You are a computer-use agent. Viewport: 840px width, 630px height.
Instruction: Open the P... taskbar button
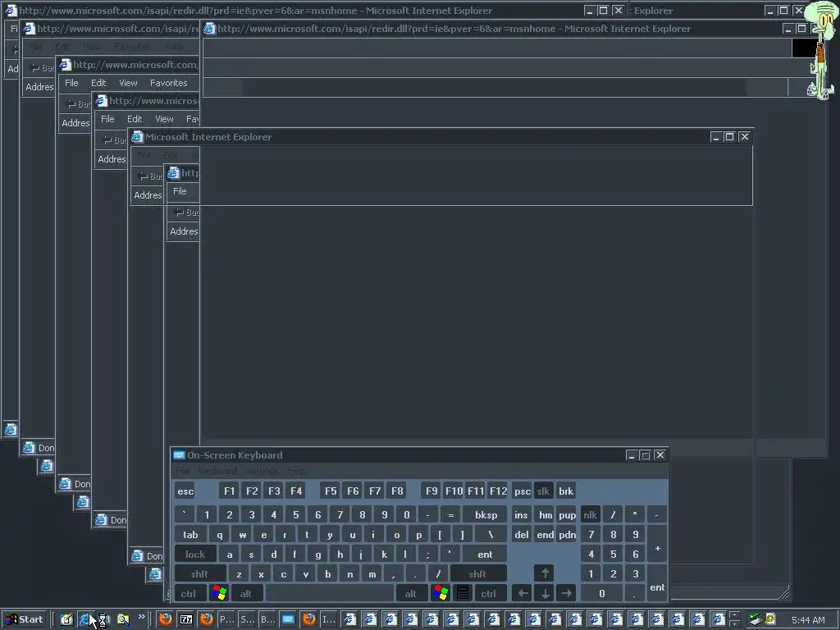[226, 619]
